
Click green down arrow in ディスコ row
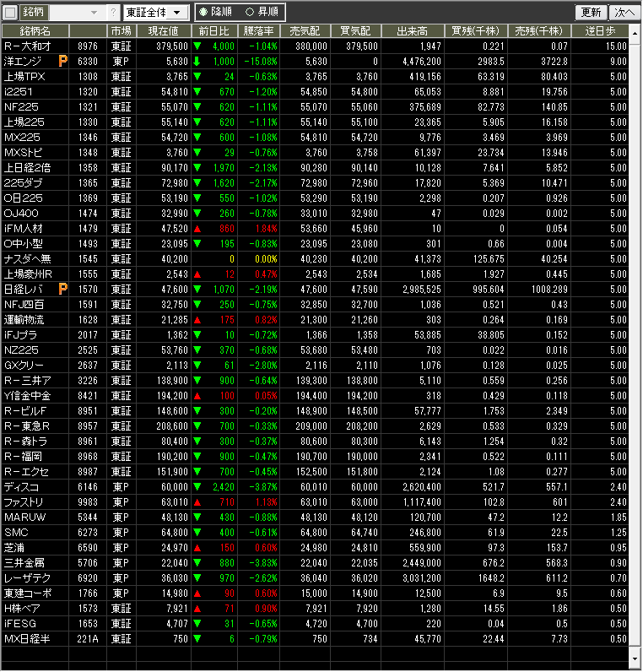point(196,487)
